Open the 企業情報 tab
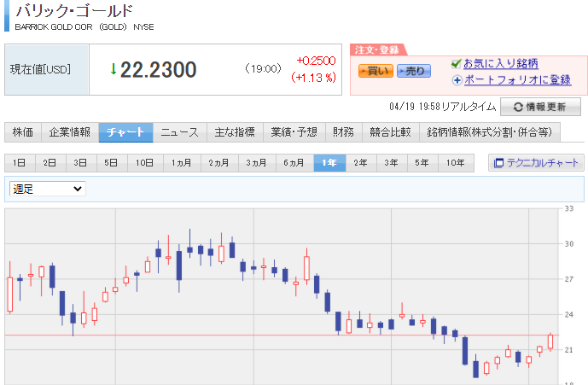Viewport: 588px width, 385px height. (70, 132)
